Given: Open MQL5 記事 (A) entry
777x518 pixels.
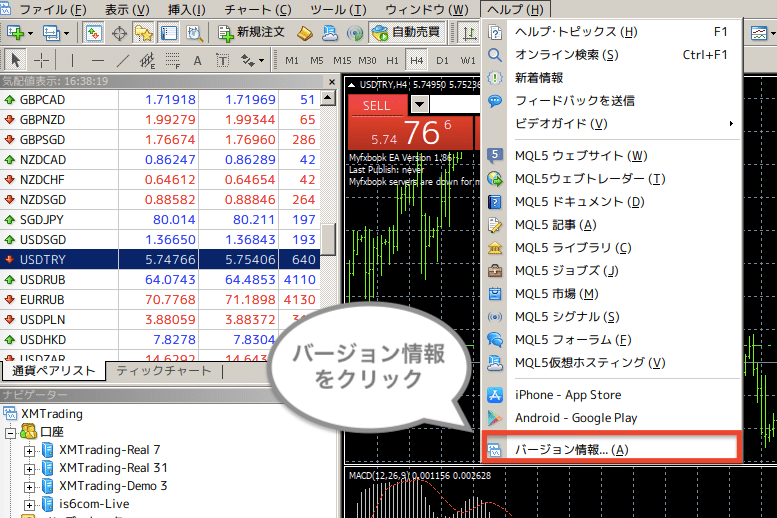Looking at the screenshot, I should [611, 225].
